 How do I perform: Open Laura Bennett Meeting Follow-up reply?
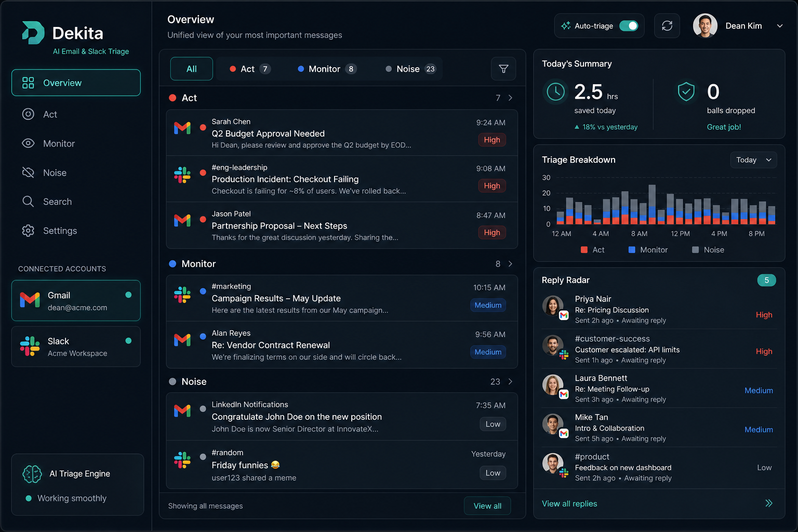click(x=659, y=389)
